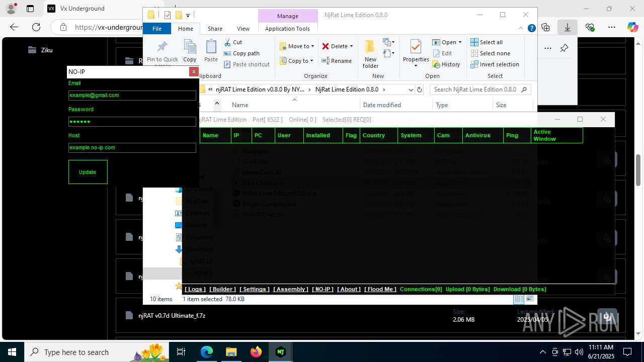
Task: Click Select all in the ribbon
Action: pyautogui.click(x=487, y=42)
